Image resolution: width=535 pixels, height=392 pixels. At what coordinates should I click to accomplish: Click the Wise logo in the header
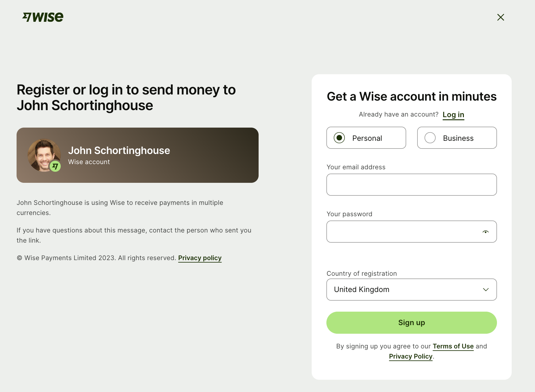pyautogui.click(x=43, y=17)
